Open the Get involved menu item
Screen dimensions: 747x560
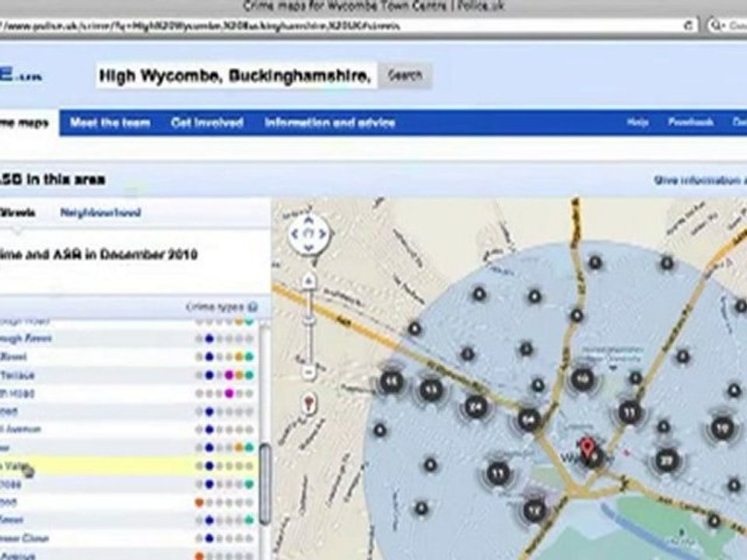point(207,123)
